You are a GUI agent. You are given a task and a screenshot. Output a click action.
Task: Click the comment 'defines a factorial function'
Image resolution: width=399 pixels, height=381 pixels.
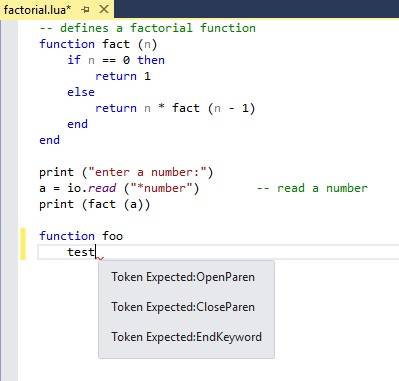pos(148,28)
